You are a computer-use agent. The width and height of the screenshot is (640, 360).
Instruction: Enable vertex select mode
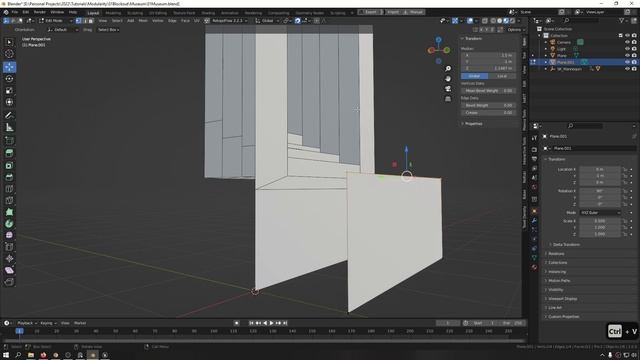(x=78, y=20)
